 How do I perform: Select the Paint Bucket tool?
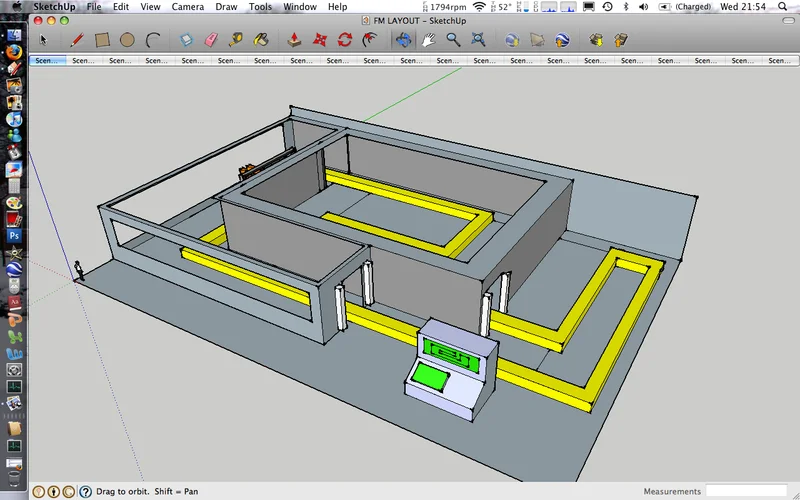(261, 40)
